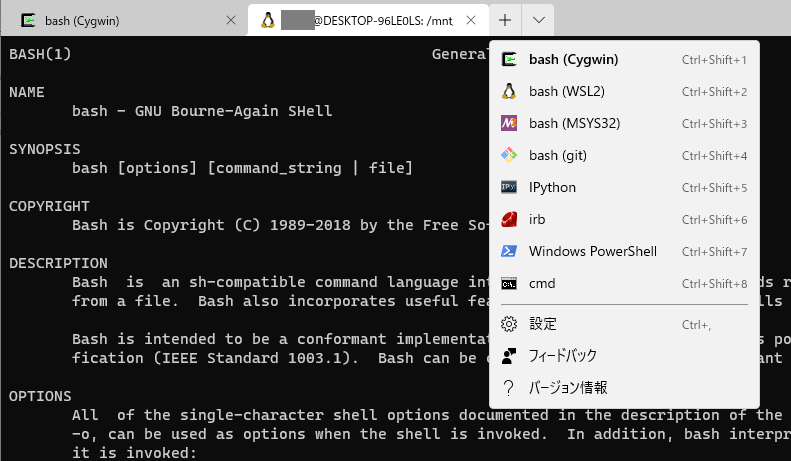Click the COPYRIGHT section heading
The width and height of the screenshot is (791, 461).
coord(49,206)
